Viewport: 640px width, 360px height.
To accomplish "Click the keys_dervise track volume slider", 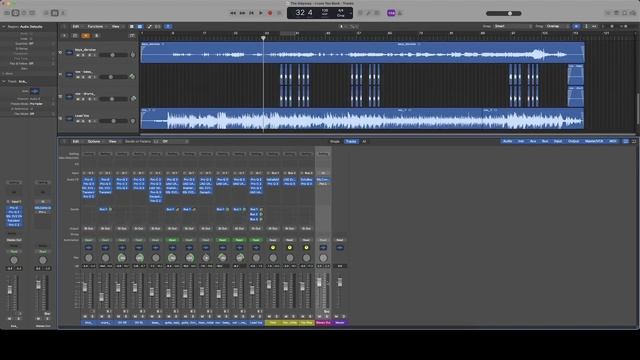I will (x=113, y=55).
